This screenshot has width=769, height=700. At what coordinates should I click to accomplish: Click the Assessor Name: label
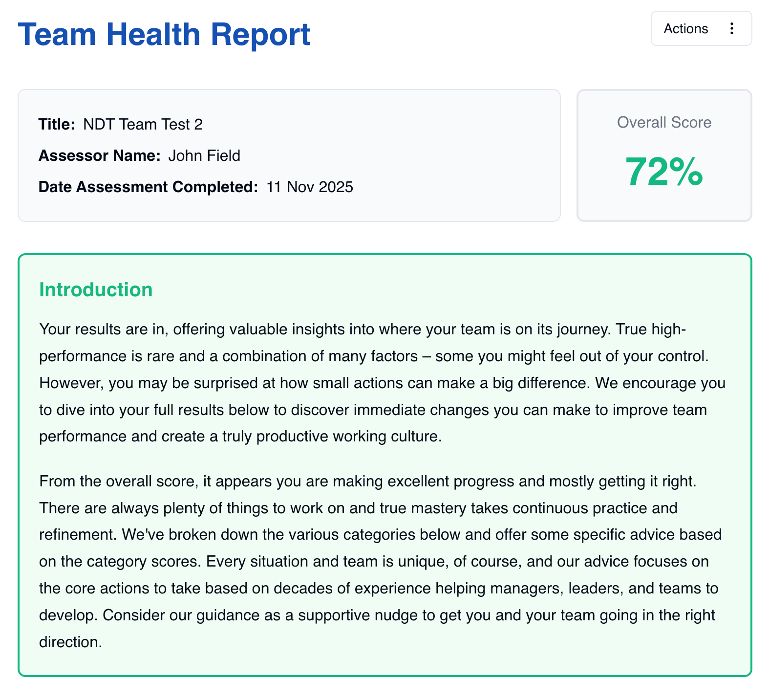100,156
